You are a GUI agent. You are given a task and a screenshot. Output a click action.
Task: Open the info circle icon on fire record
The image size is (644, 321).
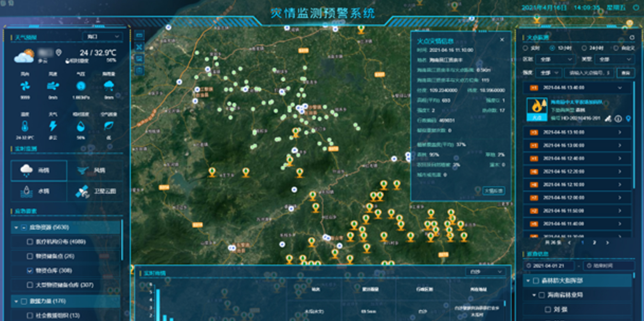(618, 119)
